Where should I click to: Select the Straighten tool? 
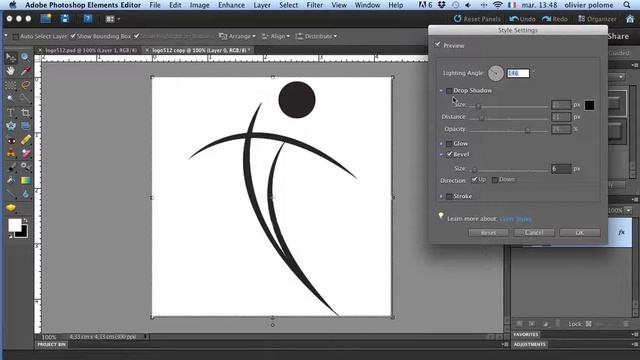tap(25, 126)
